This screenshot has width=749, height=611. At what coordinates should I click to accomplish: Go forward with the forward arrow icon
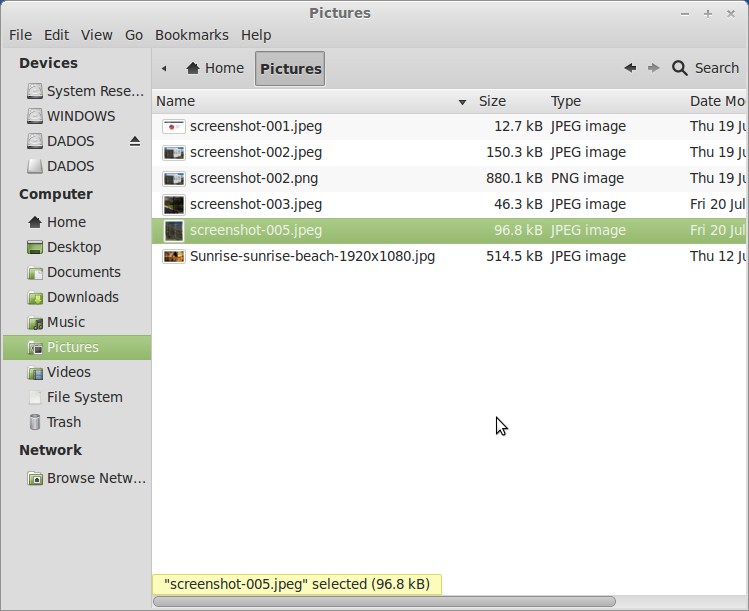point(653,68)
